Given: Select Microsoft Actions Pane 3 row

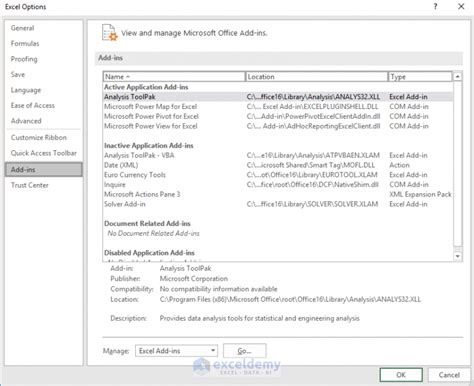Looking at the screenshot, I should (x=278, y=194).
